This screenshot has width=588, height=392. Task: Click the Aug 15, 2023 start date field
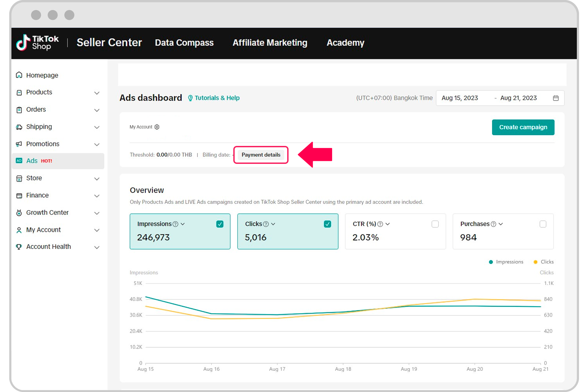(x=460, y=98)
